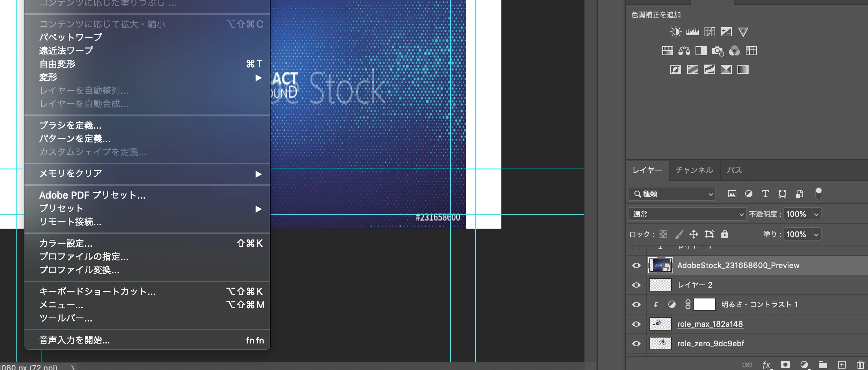Open カラー設定... from the menu
Screen dimensions: 868x370
pos(147,243)
